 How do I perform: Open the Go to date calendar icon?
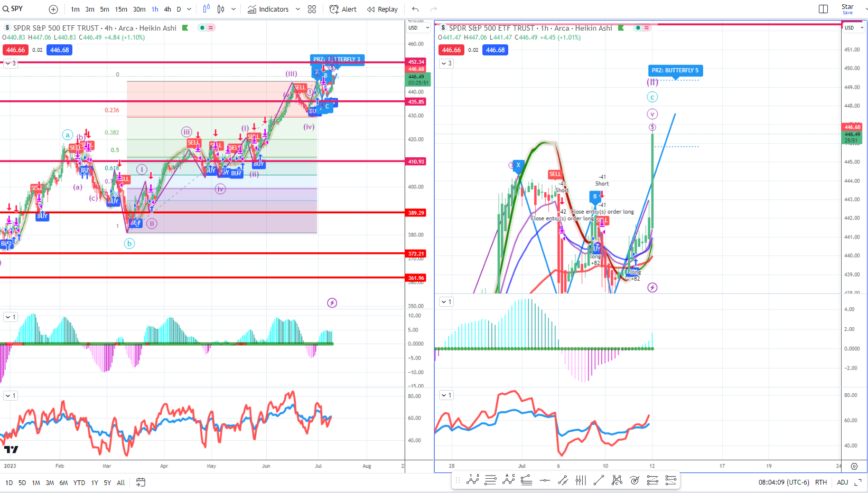click(141, 482)
